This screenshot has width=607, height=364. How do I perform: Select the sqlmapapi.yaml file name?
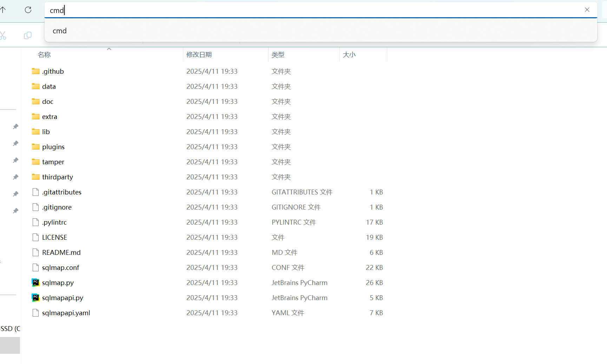click(x=66, y=313)
